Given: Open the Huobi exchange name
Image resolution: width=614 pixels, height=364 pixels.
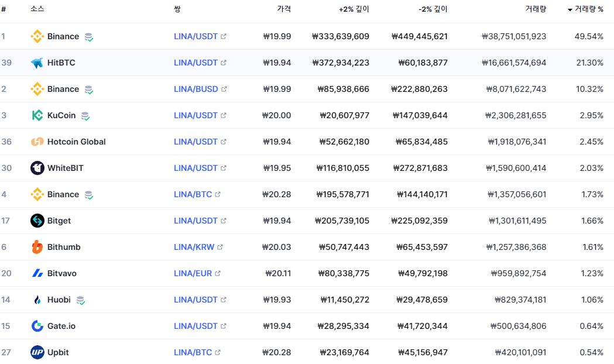Looking at the screenshot, I should pos(59,300).
